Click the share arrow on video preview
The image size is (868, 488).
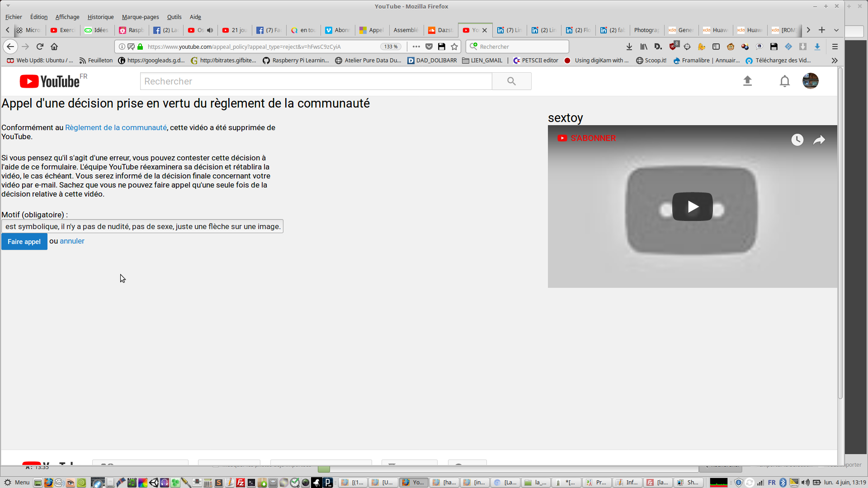pos(819,140)
